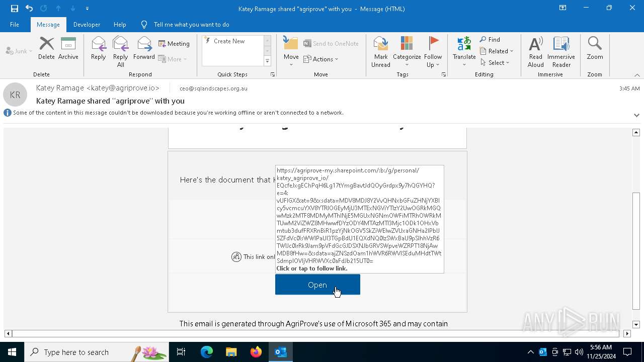The height and width of the screenshot is (362, 644).
Task: Open the Tags dialog launcher
Action: pos(444,74)
